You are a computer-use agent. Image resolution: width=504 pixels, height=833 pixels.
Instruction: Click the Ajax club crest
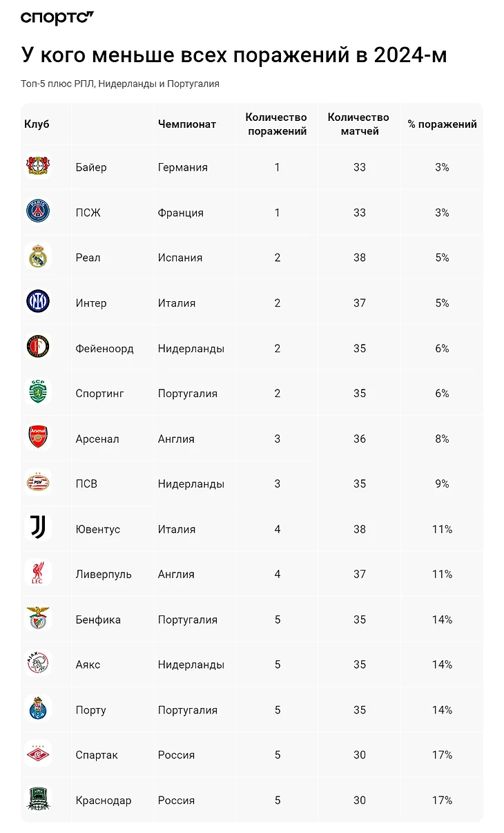pyautogui.click(x=38, y=664)
